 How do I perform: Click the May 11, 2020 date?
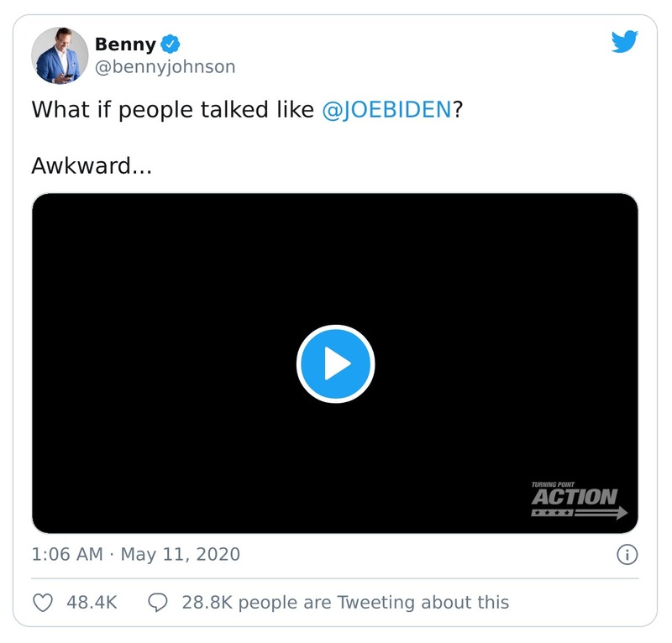[181, 554]
